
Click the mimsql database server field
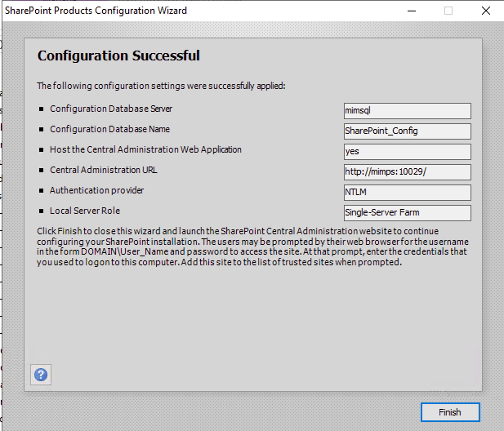point(408,111)
